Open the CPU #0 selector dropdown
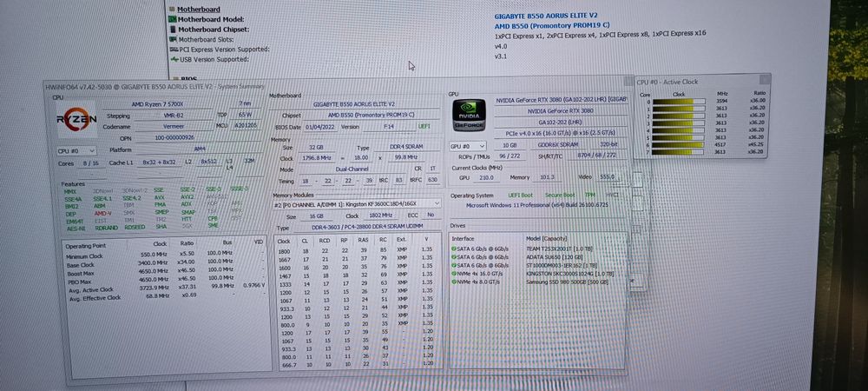This screenshot has height=391, width=868. (76, 150)
